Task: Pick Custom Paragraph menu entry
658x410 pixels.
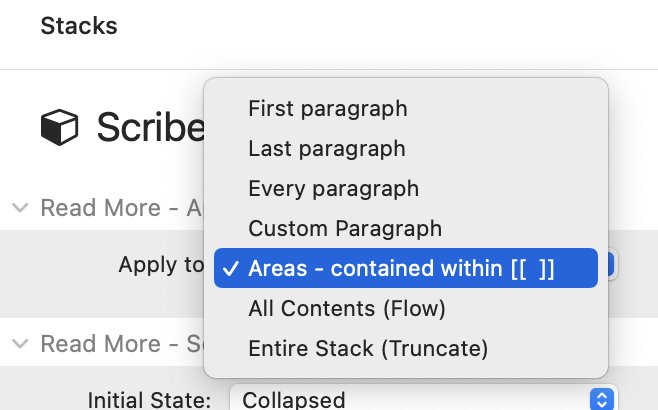Action: 406,228
